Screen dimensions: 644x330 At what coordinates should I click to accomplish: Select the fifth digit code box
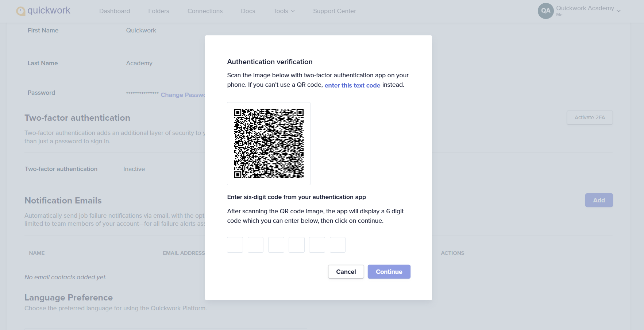point(317,245)
